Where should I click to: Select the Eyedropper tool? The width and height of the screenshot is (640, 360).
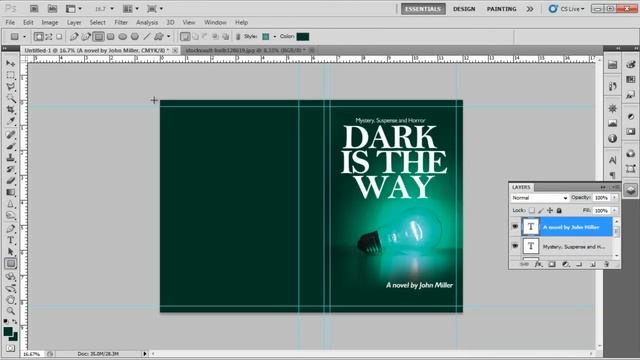(x=11, y=121)
